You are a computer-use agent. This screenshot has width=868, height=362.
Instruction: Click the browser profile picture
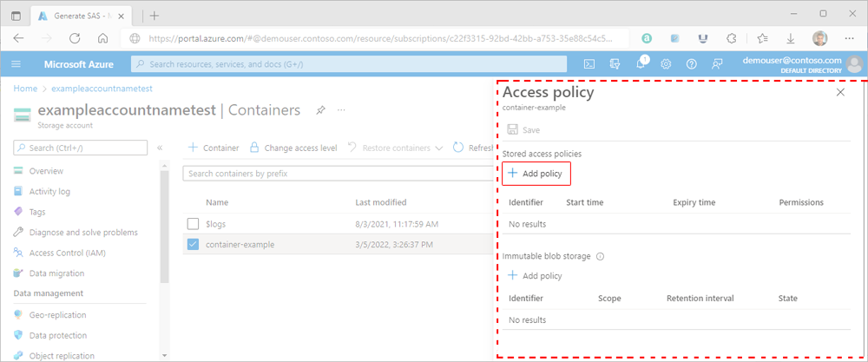point(820,38)
